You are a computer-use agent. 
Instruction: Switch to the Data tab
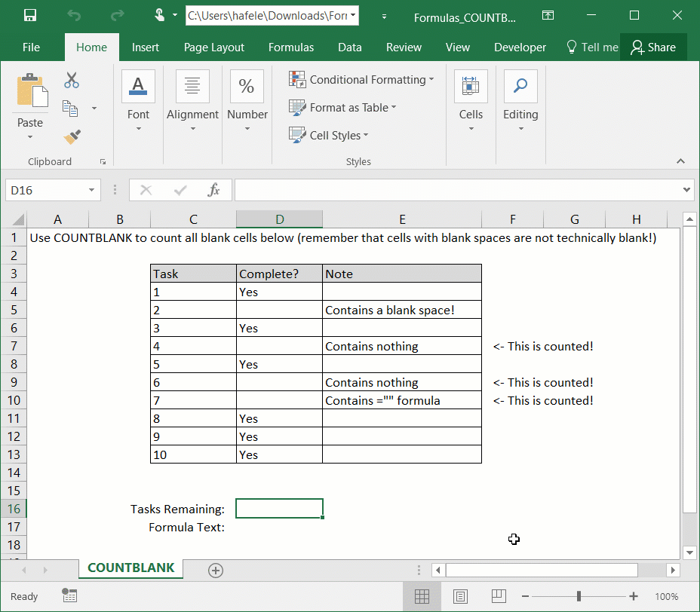350,47
